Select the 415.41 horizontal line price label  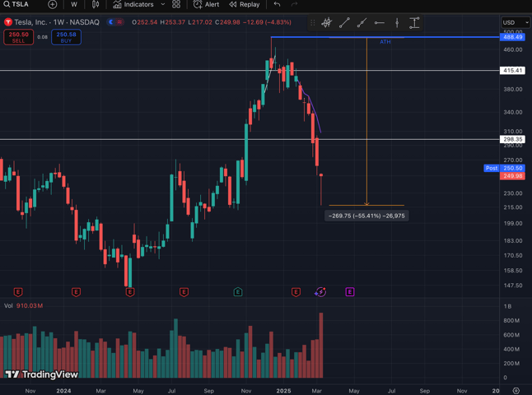(513, 71)
